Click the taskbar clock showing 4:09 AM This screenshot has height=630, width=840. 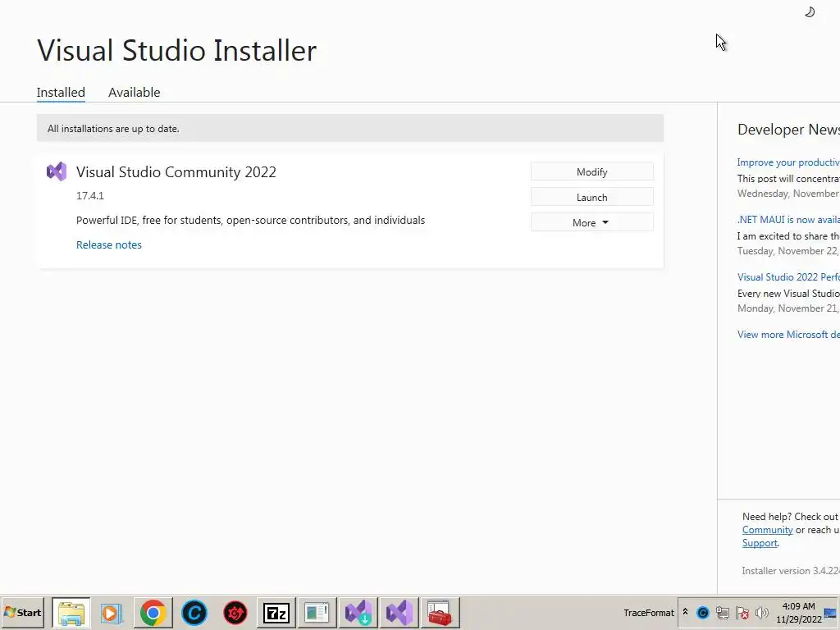[798, 612]
